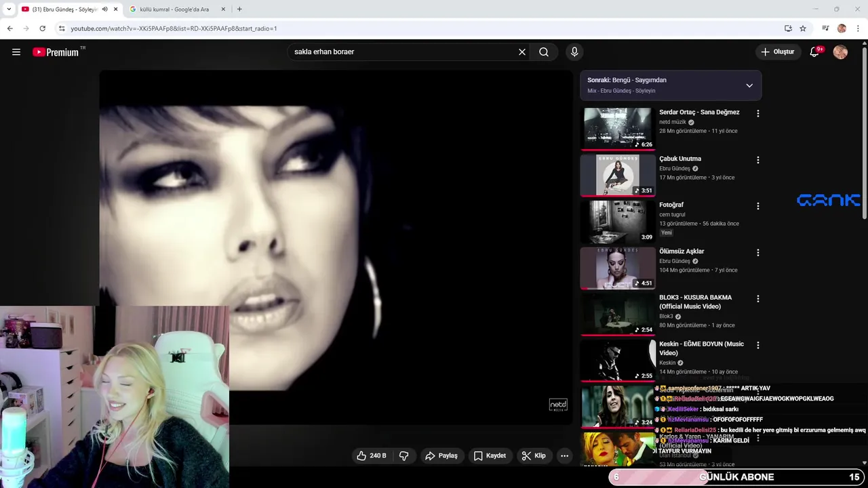Image resolution: width=868 pixels, height=488 pixels.
Task: Go back in browser history
Action: (10, 28)
